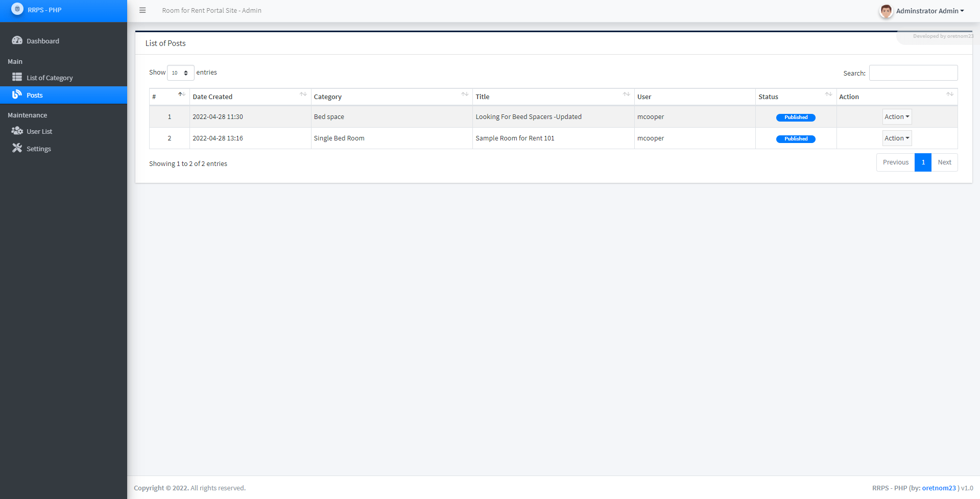The width and height of the screenshot is (980, 499).
Task: Open User List under Maintenance
Action: coord(39,131)
